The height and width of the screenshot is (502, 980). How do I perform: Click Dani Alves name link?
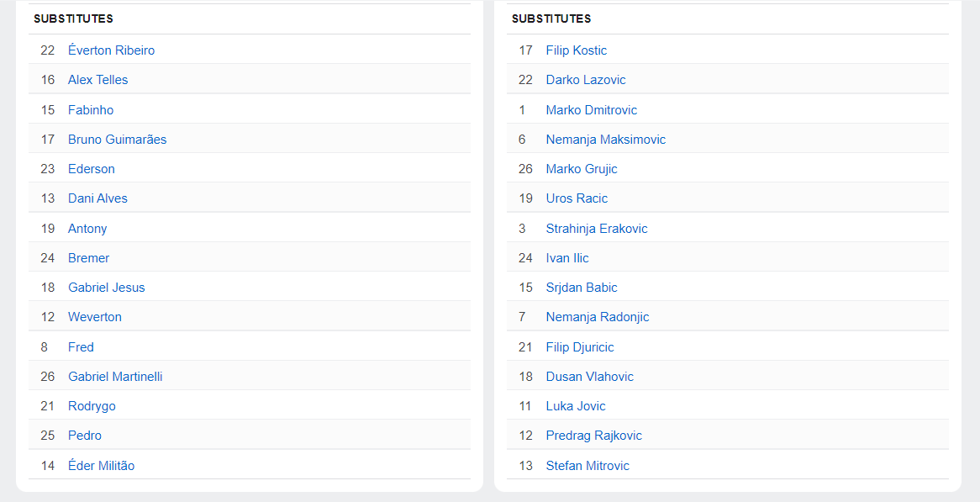pos(97,198)
